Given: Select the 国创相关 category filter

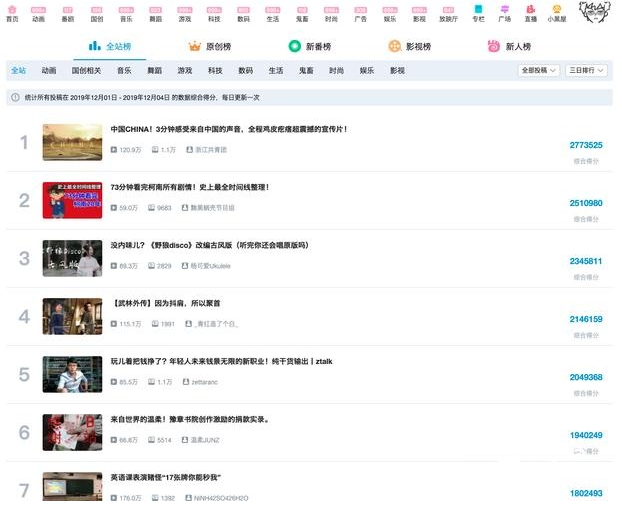Looking at the screenshot, I should (x=86, y=71).
